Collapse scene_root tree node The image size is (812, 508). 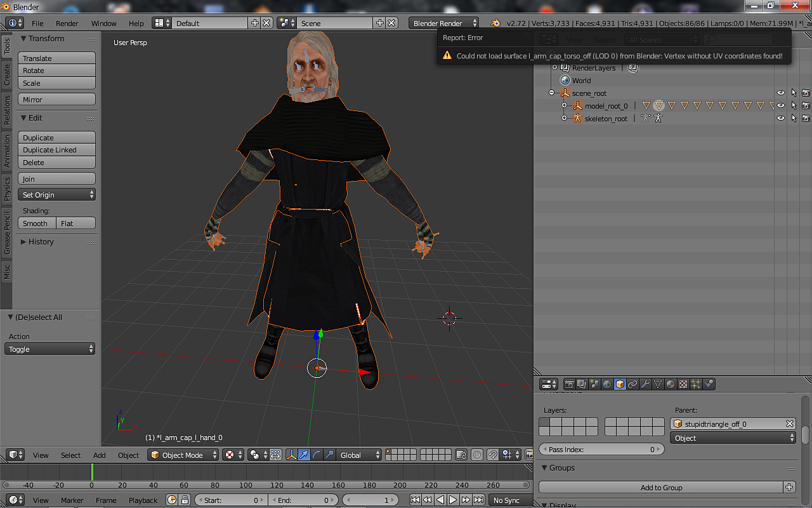(552, 93)
